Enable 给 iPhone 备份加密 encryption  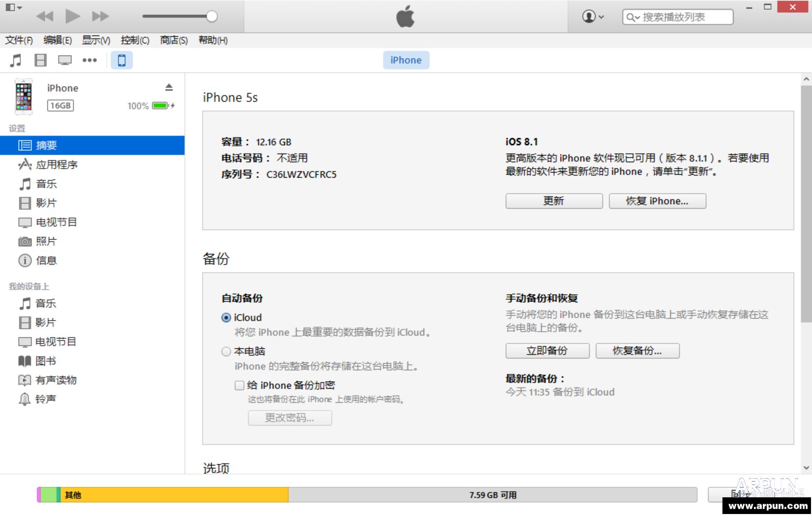tap(240, 385)
